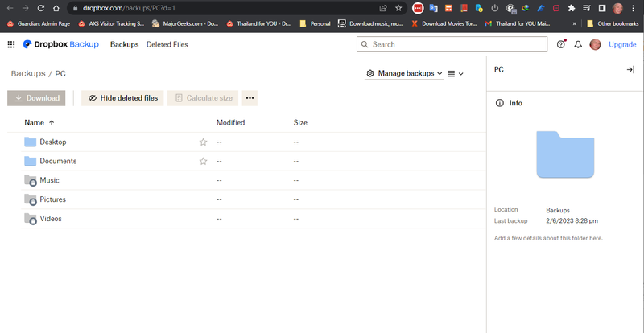644x333 pixels.
Task: Click the large folder preview thumbnail
Action: [x=565, y=154]
